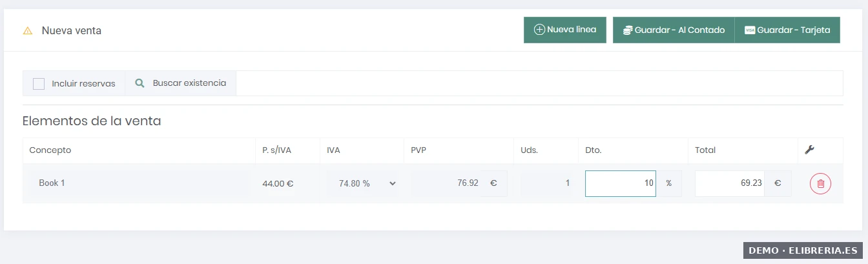Click the euro symbol next to Total
The height and width of the screenshot is (264, 868).
[x=778, y=183]
